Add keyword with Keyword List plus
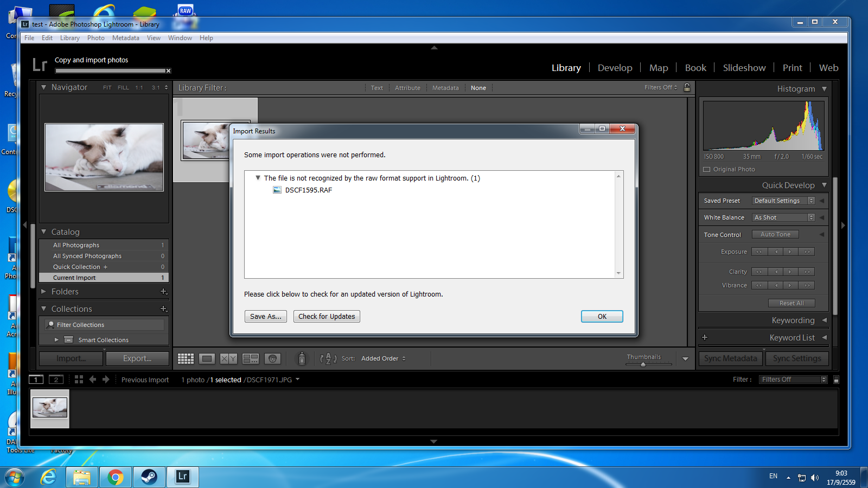 pyautogui.click(x=705, y=337)
